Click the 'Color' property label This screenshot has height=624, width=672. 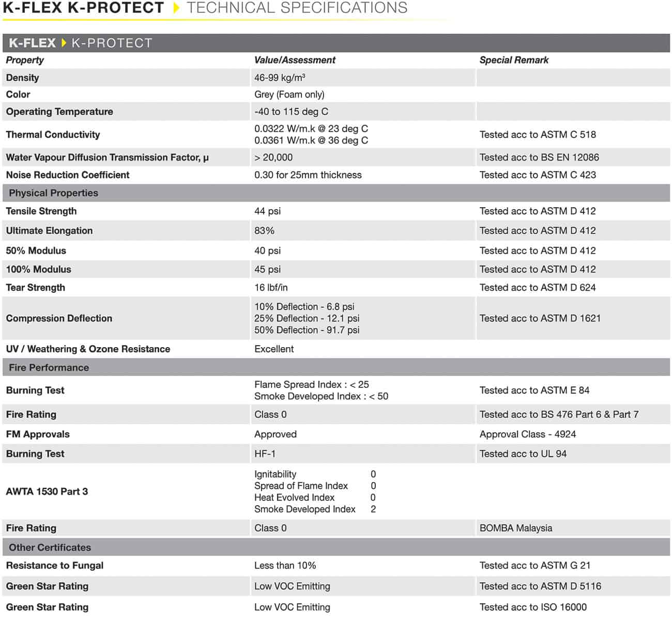pyautogui.click(x=18, y=95)
